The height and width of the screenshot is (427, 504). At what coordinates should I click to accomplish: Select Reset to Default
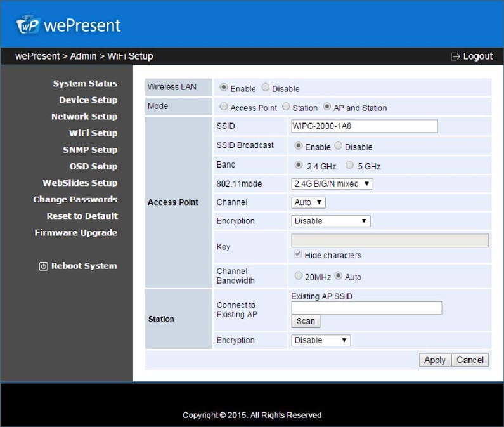pos(82,216)
